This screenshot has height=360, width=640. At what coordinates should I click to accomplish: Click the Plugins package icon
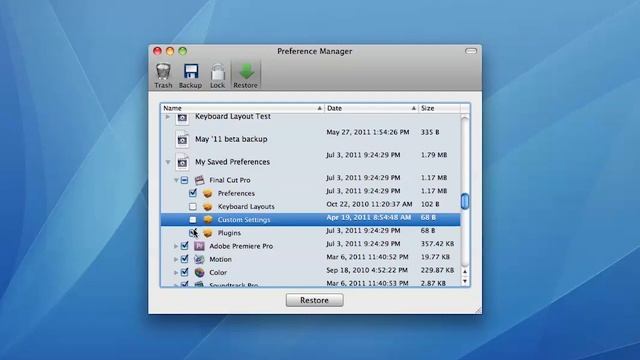(208, 233)
